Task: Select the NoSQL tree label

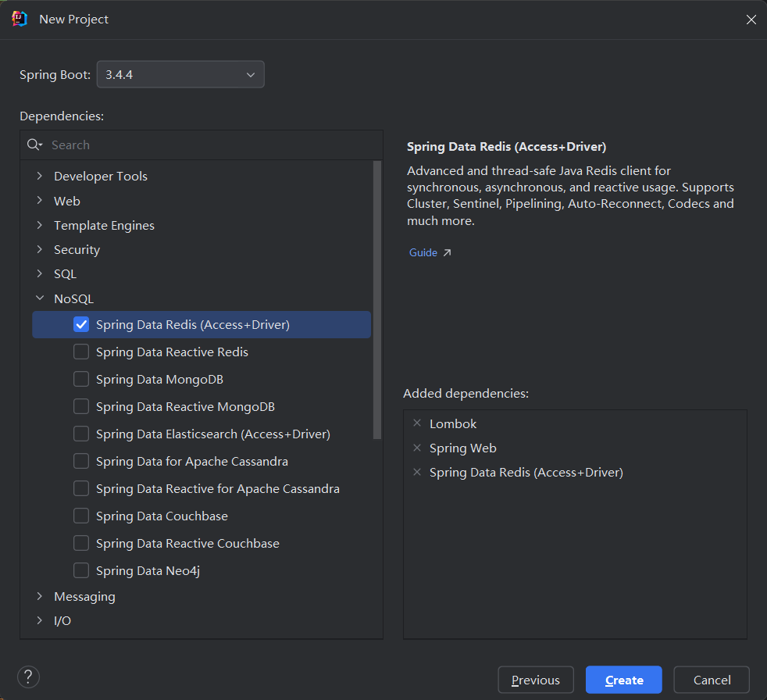Action: click(74, 299)
